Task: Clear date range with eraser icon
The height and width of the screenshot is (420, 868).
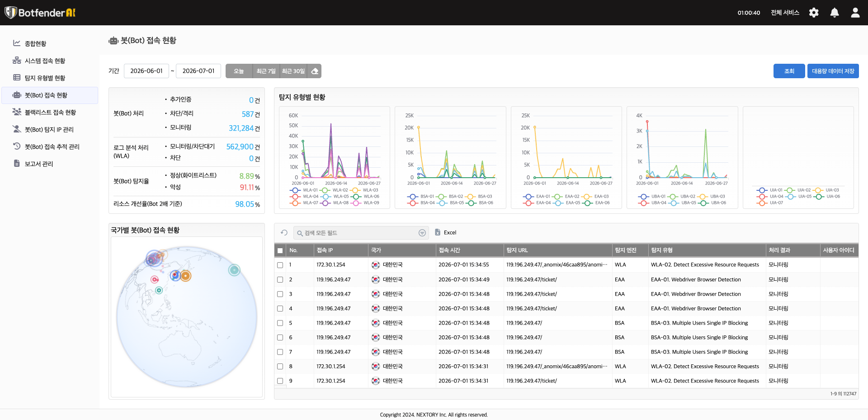Action: (x=315, y=71)
